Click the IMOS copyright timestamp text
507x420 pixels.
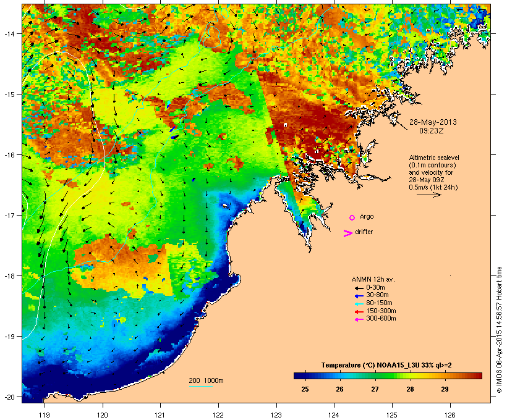tap(499, 330)
